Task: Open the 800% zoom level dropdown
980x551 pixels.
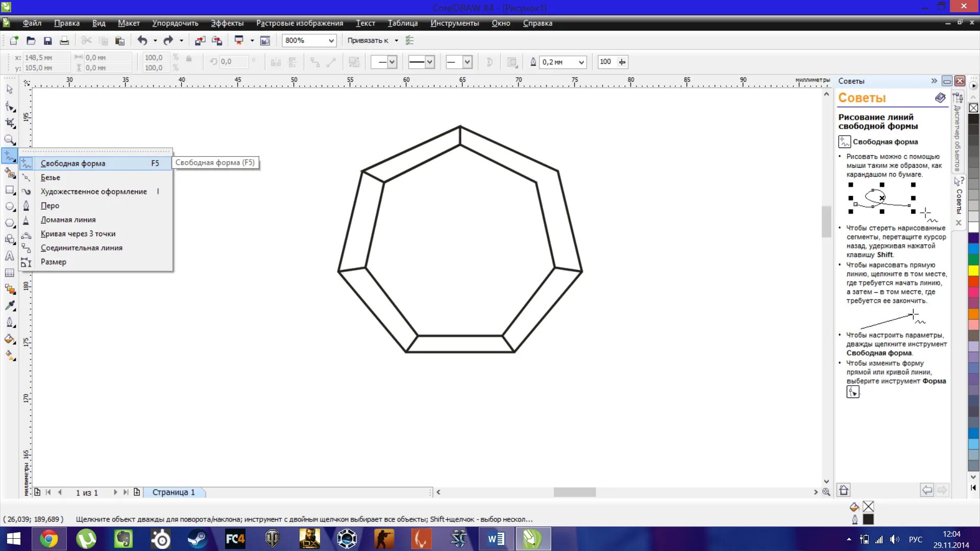Action: [x=331, y=41]
